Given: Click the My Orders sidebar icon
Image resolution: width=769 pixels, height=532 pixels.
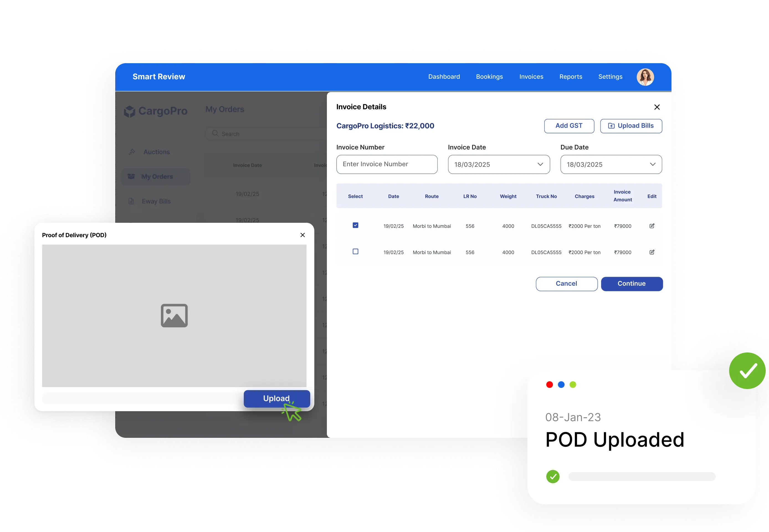Looking at the screenshot, I should [x=131, y=176].
